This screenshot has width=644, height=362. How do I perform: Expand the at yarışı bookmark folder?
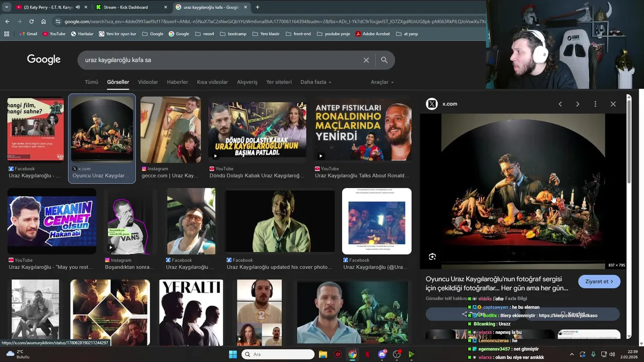pos(407,34)
